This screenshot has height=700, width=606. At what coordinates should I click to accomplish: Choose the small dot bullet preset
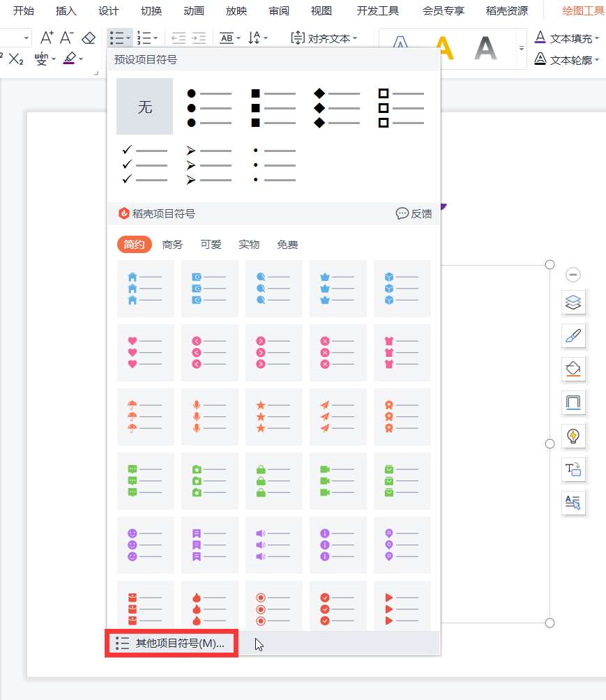pos(273,165)
